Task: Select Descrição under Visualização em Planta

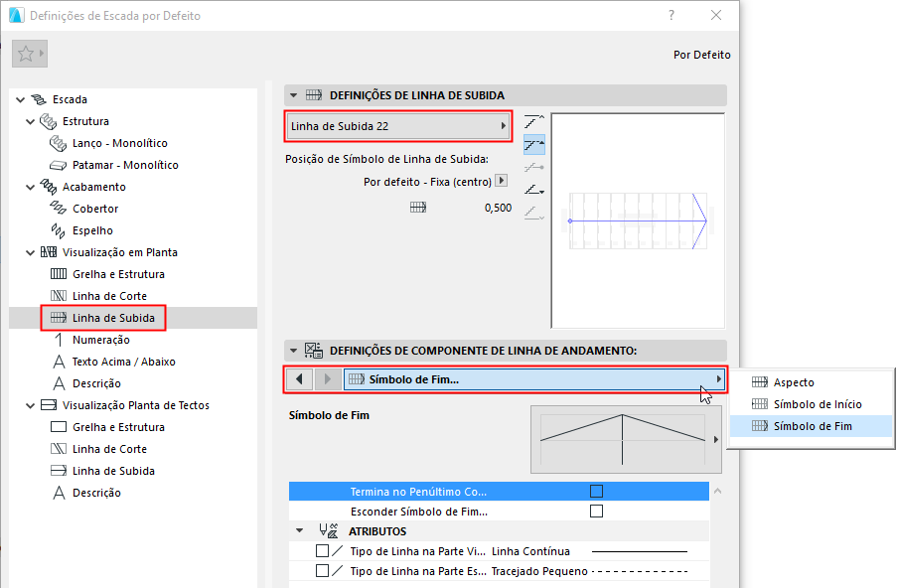Action: [x=96, y=383]
